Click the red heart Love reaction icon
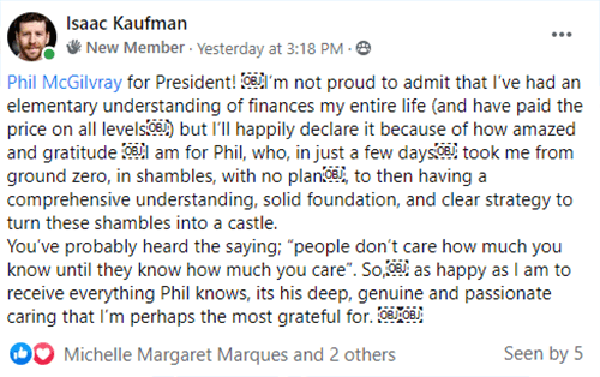600x377 pixels. coord(43,353)
